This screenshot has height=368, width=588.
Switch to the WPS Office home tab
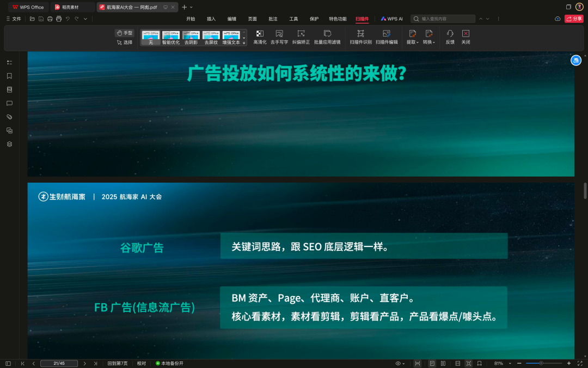pyautogui.click(x=28, y=7)
